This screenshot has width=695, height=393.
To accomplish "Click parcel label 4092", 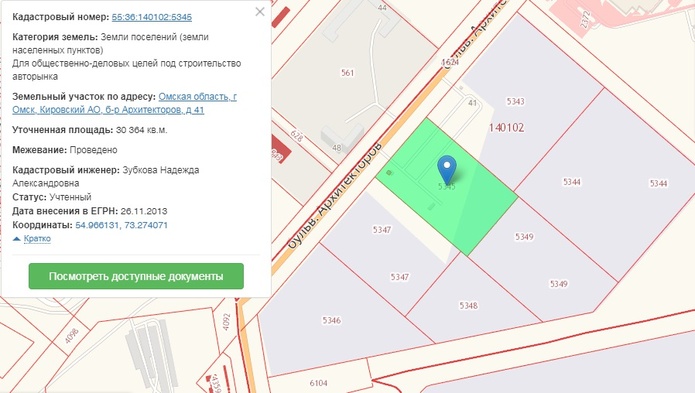I will (x=226, y=322).
